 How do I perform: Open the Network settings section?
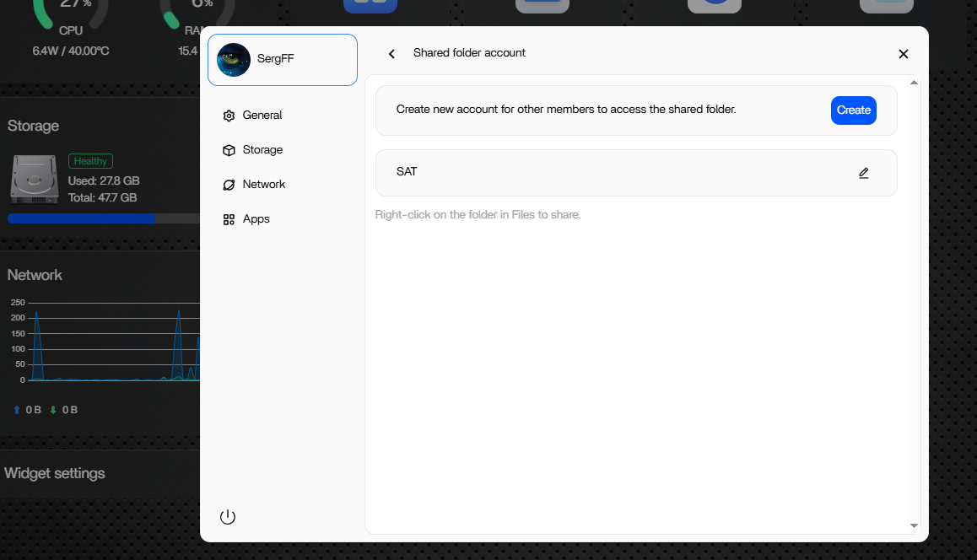[263, 185]
